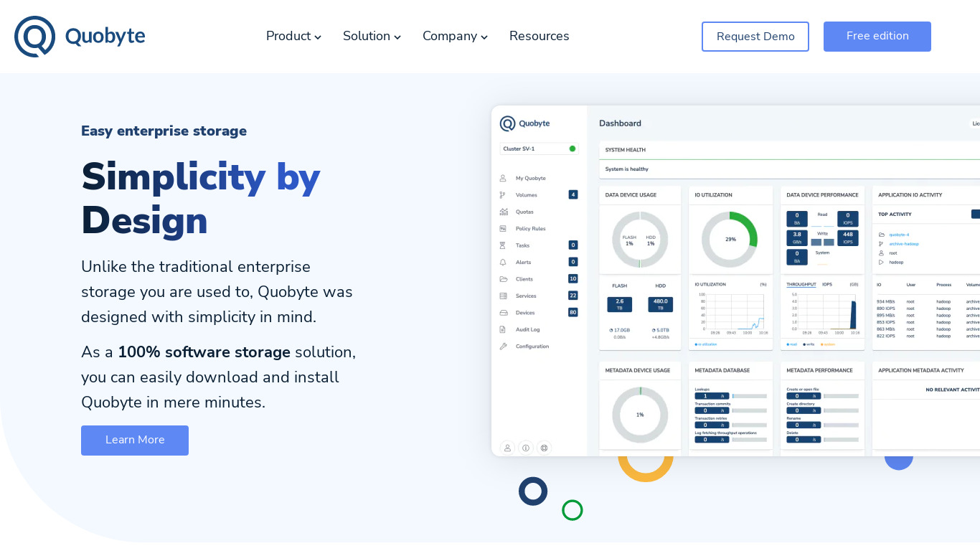Click the Audit Log document icon
This screenshot has width=980, height=551.
(x=503, y=329)
